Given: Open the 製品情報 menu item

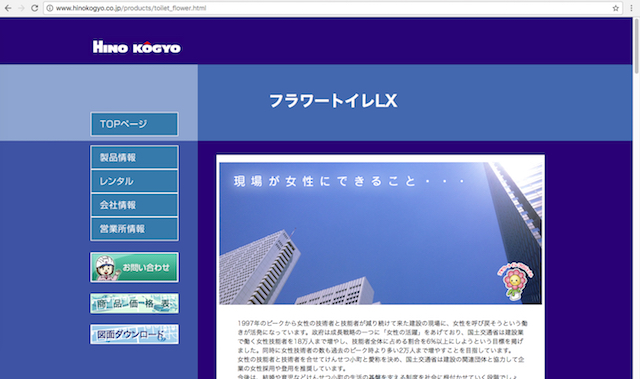Looking at the screenshot, I should coord(134,157).
